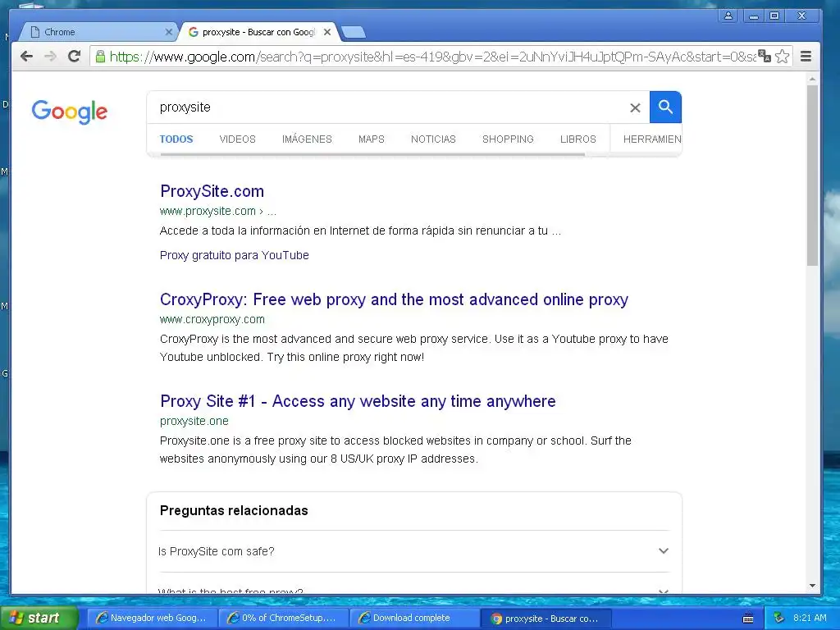Click the scrollbar up arrow
The height and width of the screenshot is (630, 840).
pos(812,80)
